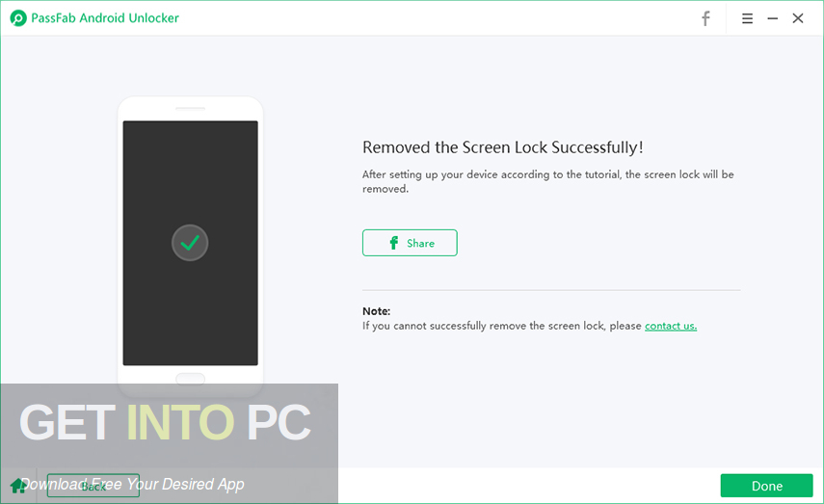Click the green Done button

[766, 486]
